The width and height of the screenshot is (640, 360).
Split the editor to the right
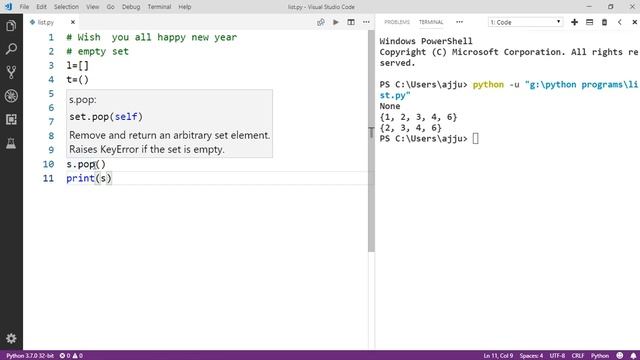(x=351, y=22)
